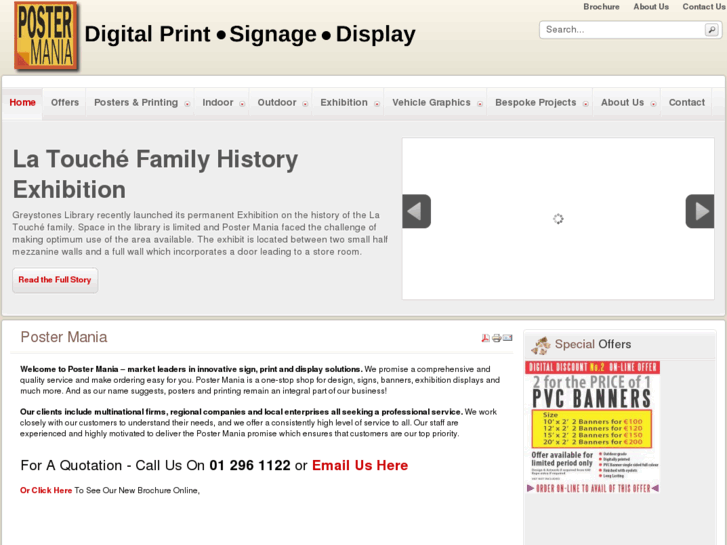Click the Poster Mania logo
The image size is (727, 545).
click(46, 36)
